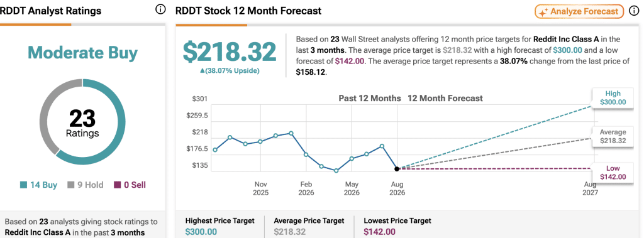The height and width of the screenshot is (238, 644).
Task: Click the sparkle icon in Analyze Forecast button
Action: pyautogui.click(x=543, y=12)
